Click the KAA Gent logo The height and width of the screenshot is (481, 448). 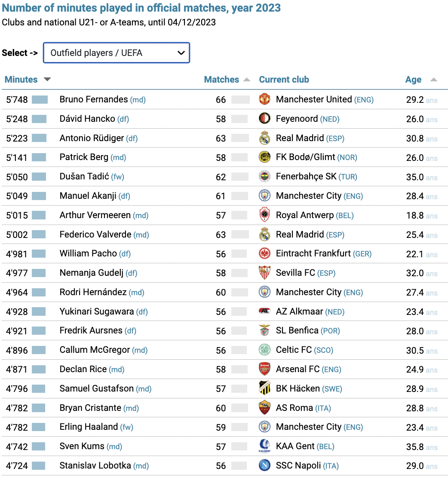264,446
